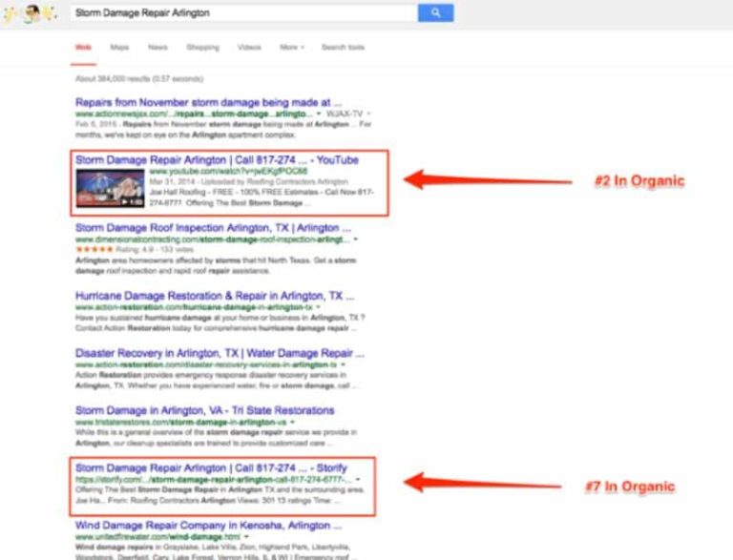Open 'Disaster Recovery in Arlington, TX' result
This screenshot has height=560, width=733.
[x=220, y=353]
